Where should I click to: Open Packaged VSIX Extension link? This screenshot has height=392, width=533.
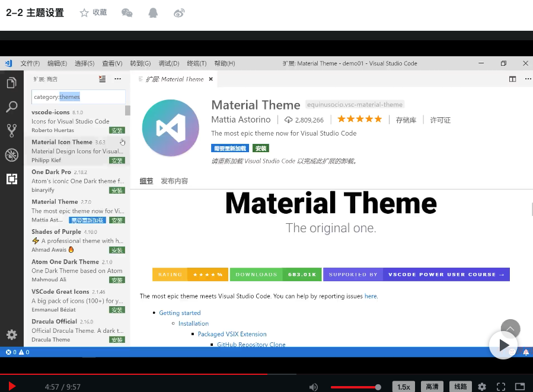point(232,334)
